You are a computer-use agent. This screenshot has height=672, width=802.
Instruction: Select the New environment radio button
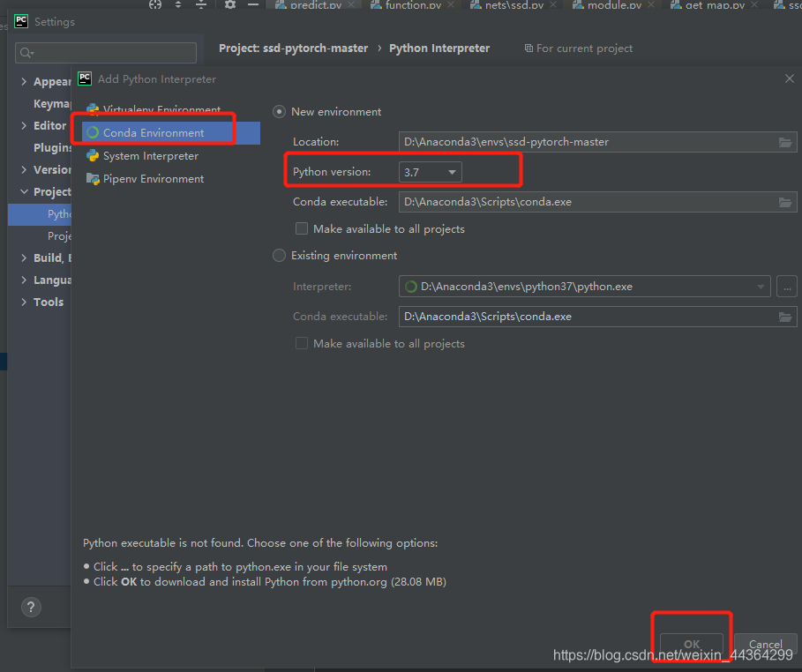coord(279,111)
